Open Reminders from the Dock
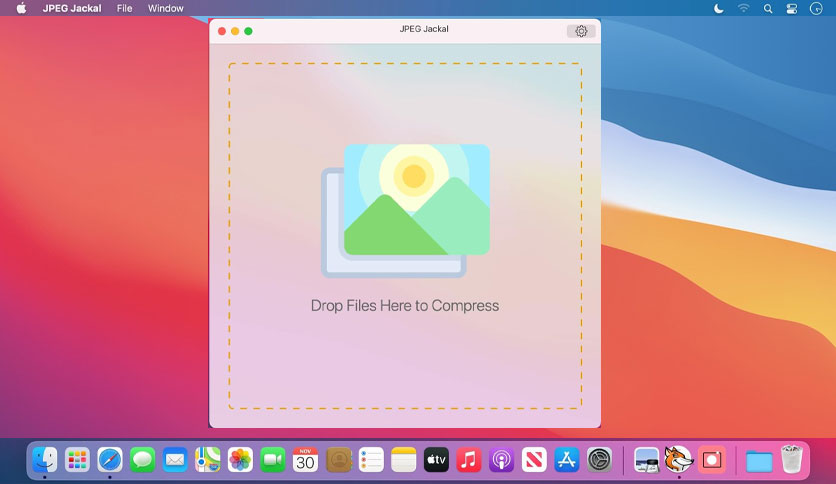The height and width of the screenshot is (484, 836). pyautogui.click(x=371, y=459)
